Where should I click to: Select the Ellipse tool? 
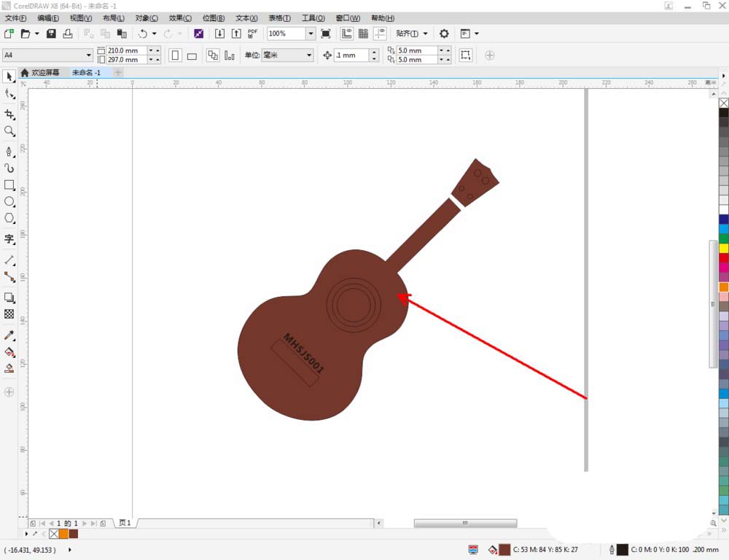click(x=9, y=201)
